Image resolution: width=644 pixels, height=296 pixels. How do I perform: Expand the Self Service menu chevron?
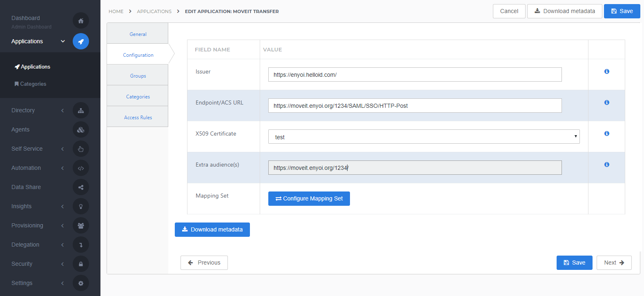click(x=62, y=149)
